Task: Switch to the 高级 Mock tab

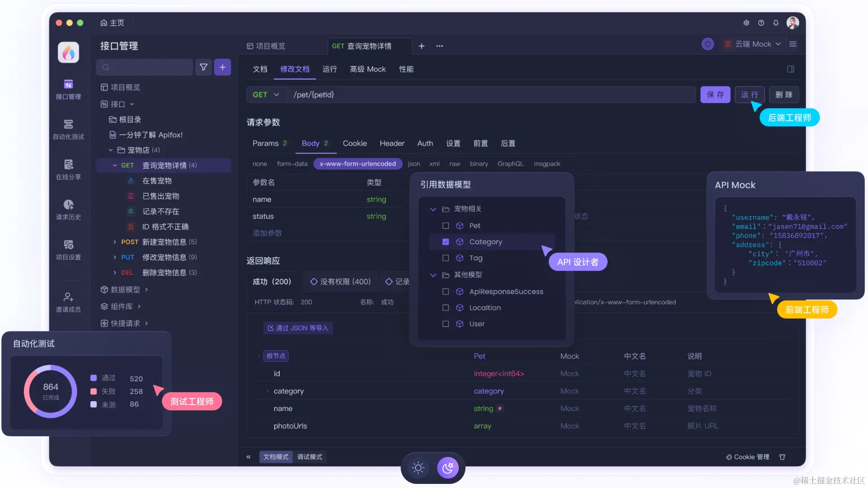Action: (367, 69)
